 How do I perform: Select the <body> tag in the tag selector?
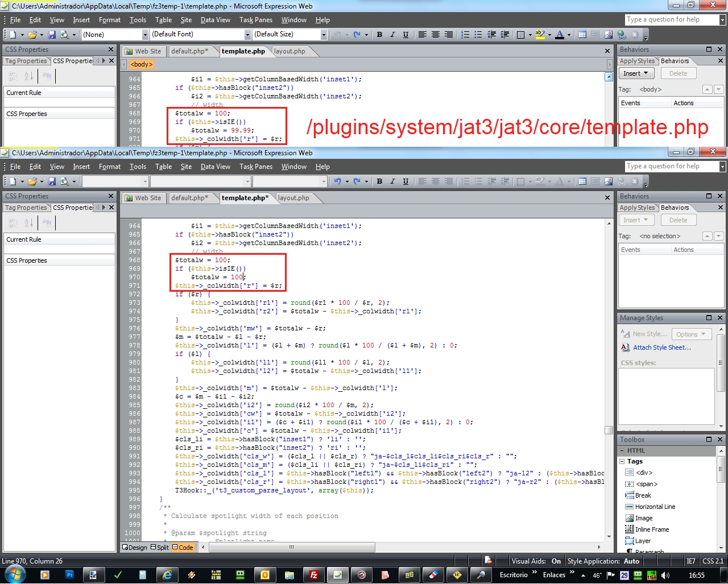coord(142,64)
